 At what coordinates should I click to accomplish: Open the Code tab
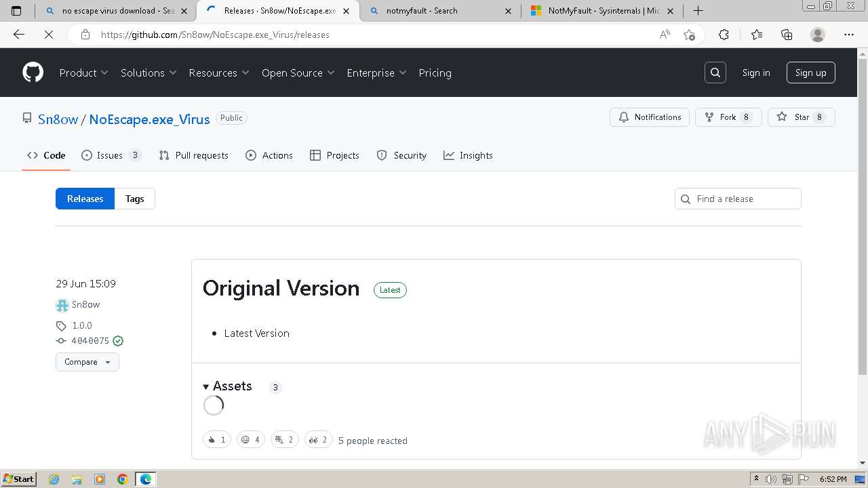[x=46, y=155]
